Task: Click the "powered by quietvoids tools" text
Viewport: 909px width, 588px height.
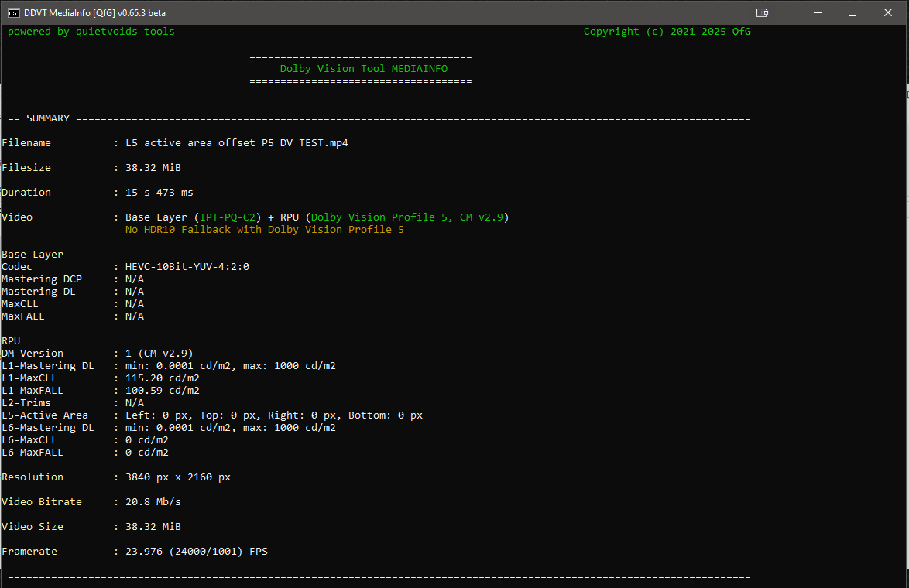Action: (91, 32)
